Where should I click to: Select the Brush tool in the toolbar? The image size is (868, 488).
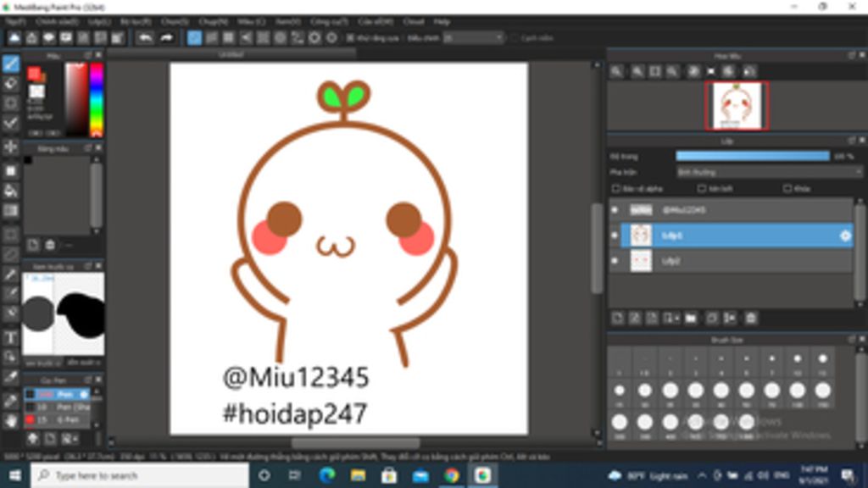click(x=10, y=61)
